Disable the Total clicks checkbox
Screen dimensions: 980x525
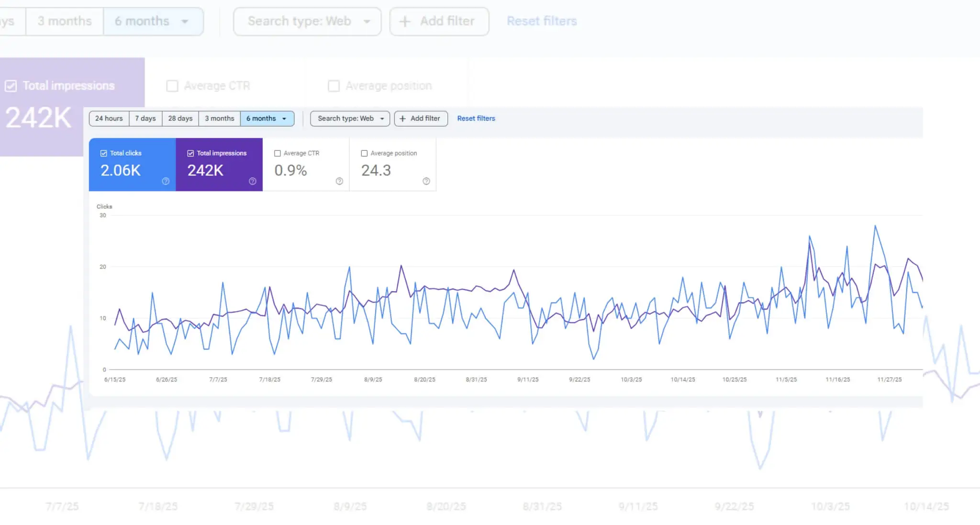[104, 153]
